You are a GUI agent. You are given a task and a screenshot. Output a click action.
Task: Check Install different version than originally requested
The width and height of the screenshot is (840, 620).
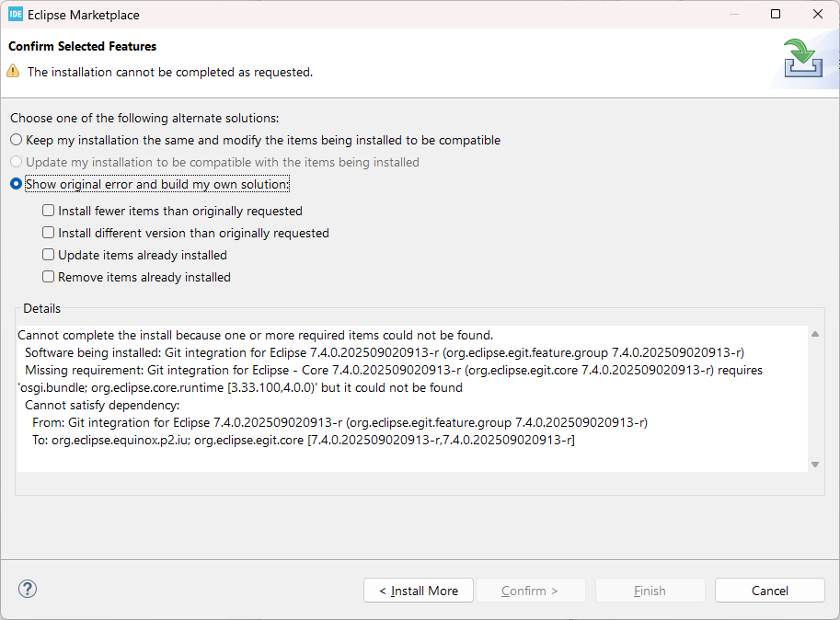coord(49,233)
